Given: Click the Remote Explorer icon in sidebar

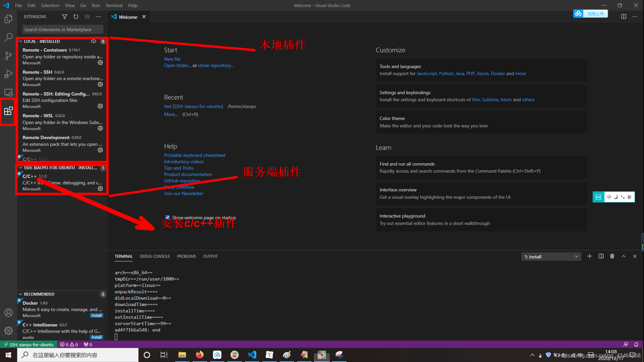Looking at the screenshot, I should point(8,93).
